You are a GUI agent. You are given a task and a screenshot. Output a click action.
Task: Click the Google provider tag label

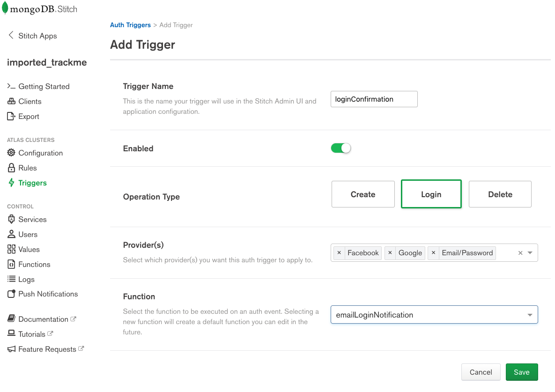410,252
